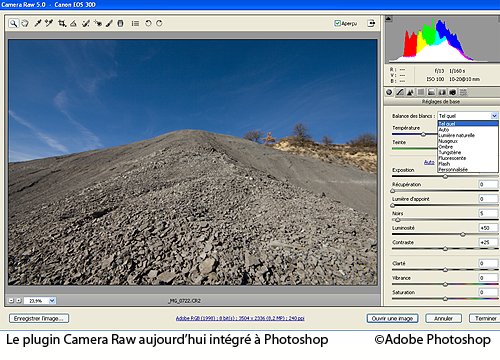Select the Zoom magnifier tool

13,23
